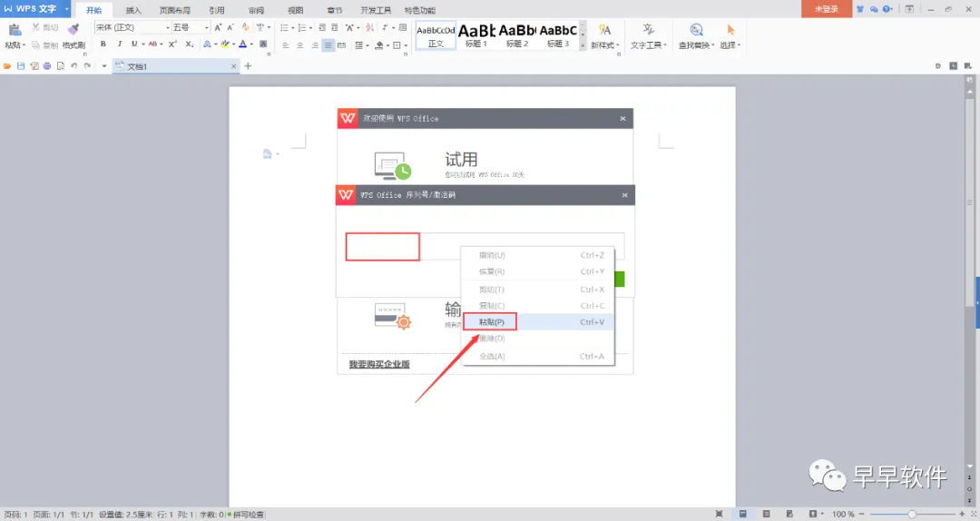The height and width of the screenshot is (521, 980).
Task: Click the Cut scissors icon
Action: click(35, 27)
